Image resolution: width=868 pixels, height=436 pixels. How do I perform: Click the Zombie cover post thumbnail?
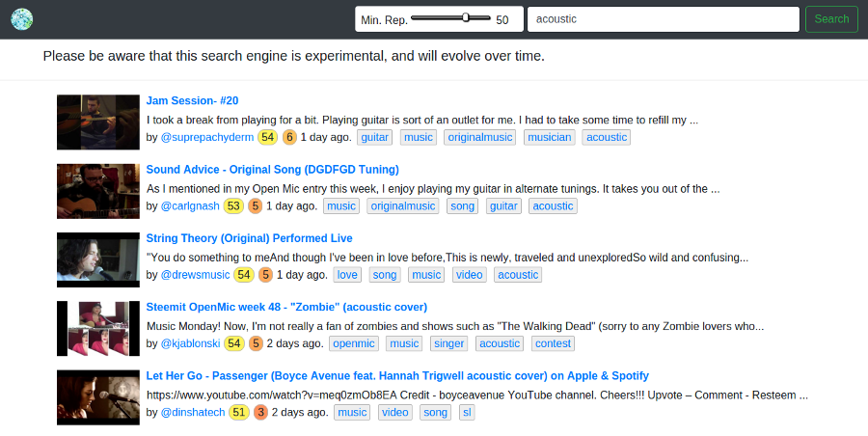pyautogui.click(x=98, y=329)
